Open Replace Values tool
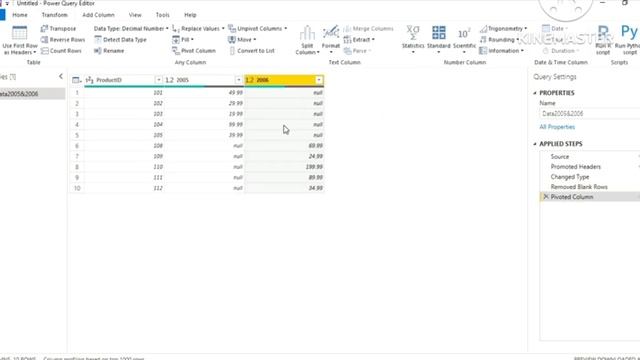 tap(198, 29)
